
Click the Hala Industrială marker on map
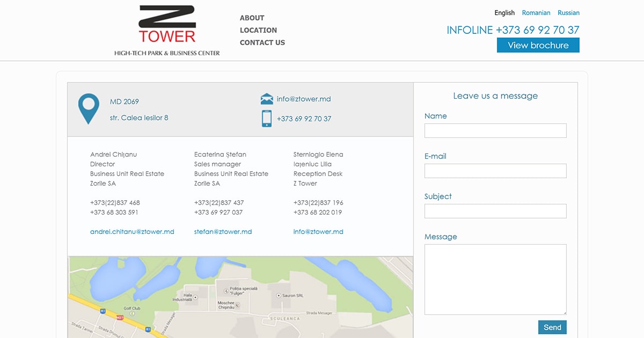pos(195,297)
